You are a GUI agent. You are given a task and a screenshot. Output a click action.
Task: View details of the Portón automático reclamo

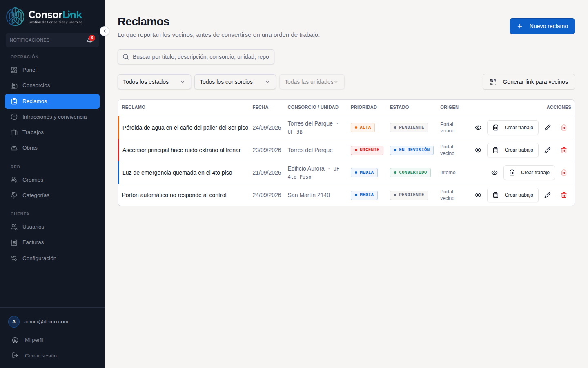478,195
